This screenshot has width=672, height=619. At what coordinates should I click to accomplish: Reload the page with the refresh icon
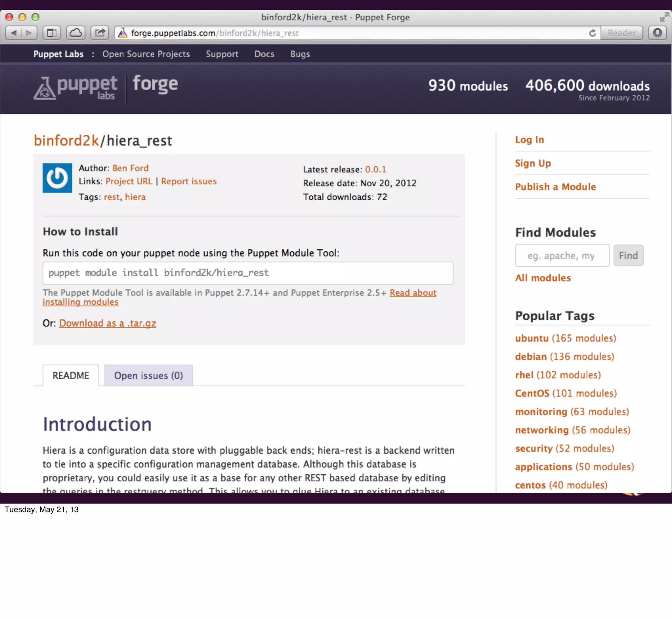[592, 33]
